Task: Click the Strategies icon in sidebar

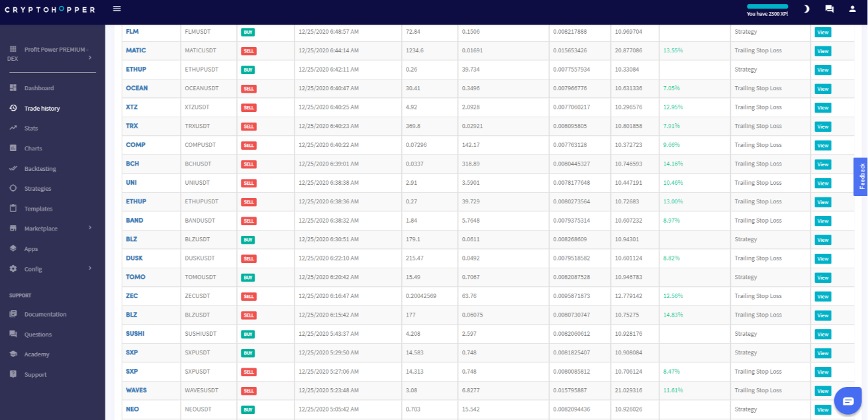Action: tap(13, 188)
